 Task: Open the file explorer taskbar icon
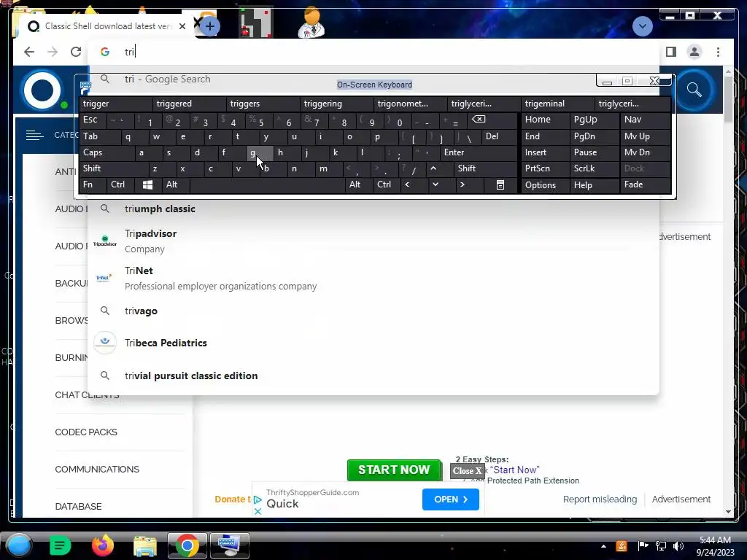click(145, 545)
